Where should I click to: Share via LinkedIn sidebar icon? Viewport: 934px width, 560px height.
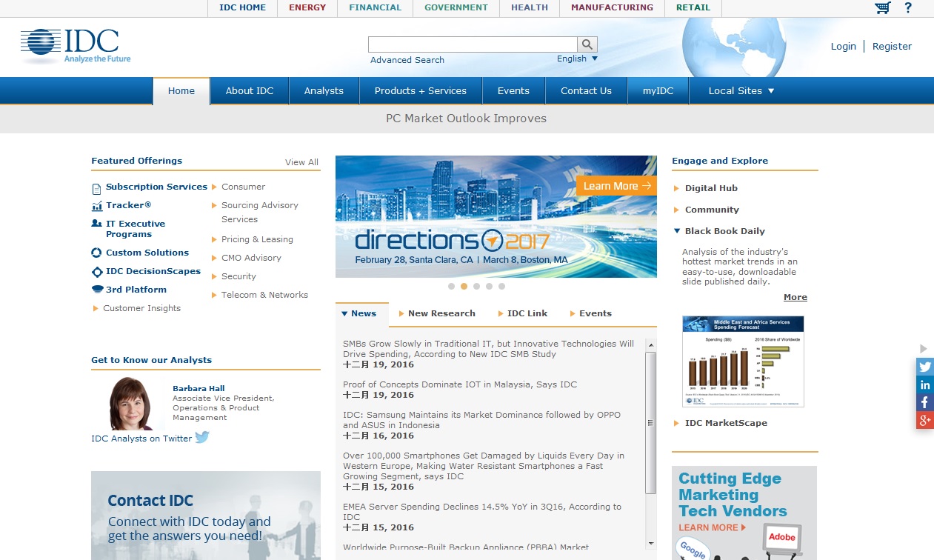pos(925,384)
